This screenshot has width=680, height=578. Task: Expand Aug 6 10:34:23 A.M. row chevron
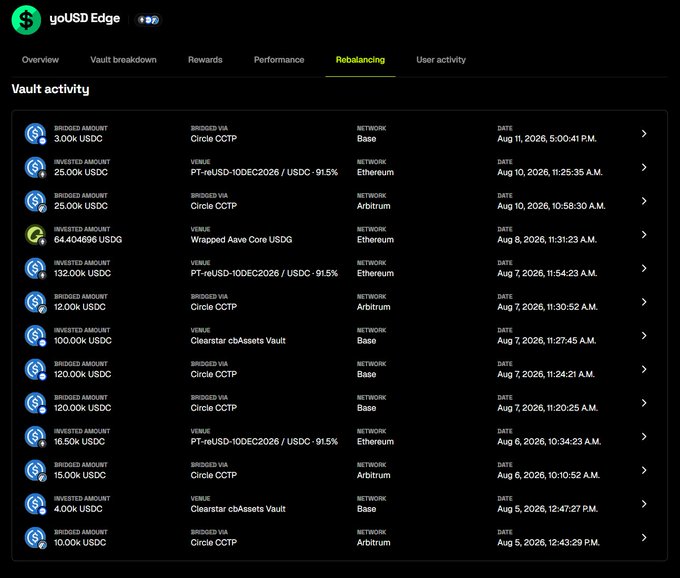coord(644,437)
